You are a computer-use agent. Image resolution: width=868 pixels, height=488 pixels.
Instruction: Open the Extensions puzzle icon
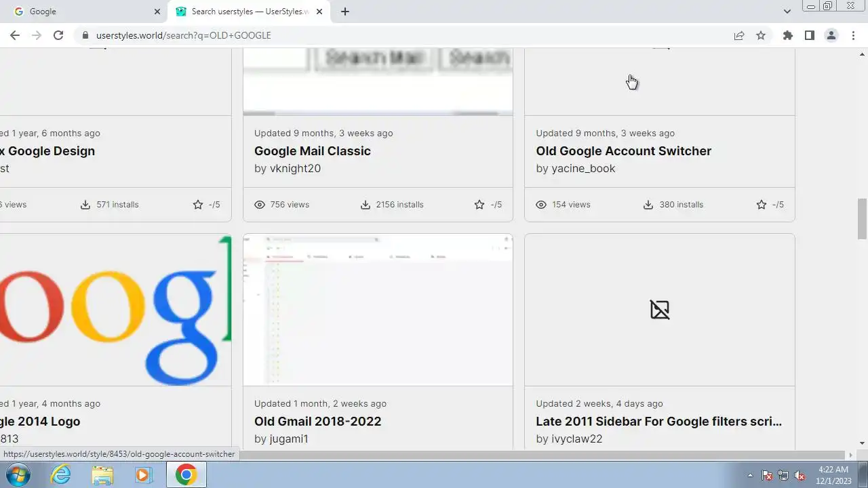787,35
